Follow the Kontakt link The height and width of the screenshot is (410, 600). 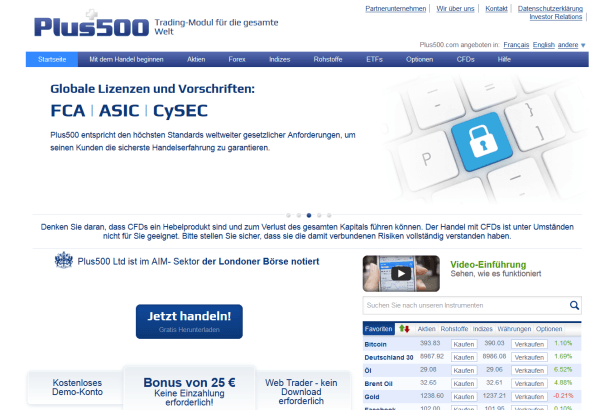tap(496, 8)
